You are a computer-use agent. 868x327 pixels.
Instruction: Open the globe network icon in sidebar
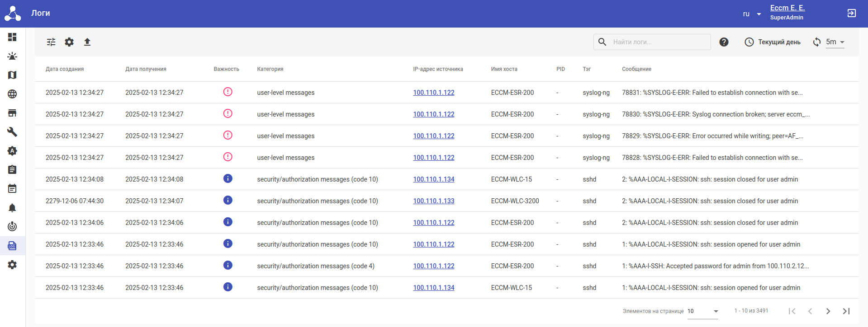tap(12, 94)
